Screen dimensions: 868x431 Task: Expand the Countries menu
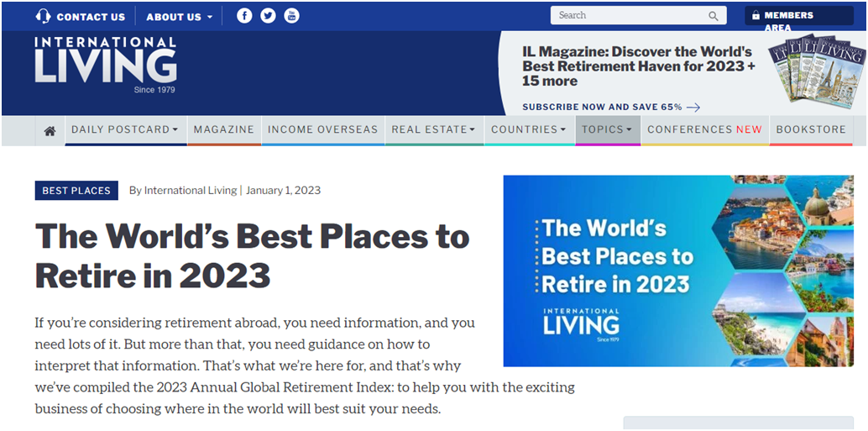529,129
